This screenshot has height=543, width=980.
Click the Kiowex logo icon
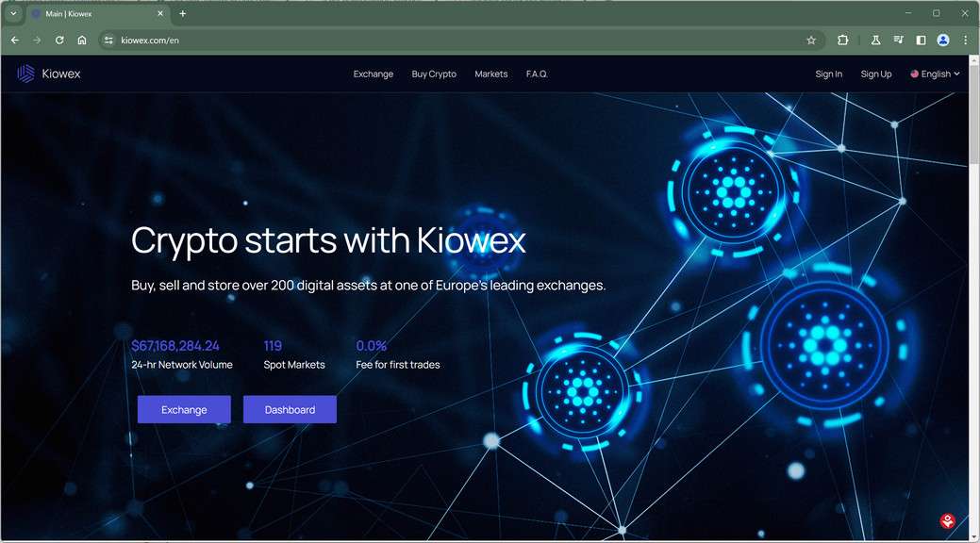tap(25, 74)
